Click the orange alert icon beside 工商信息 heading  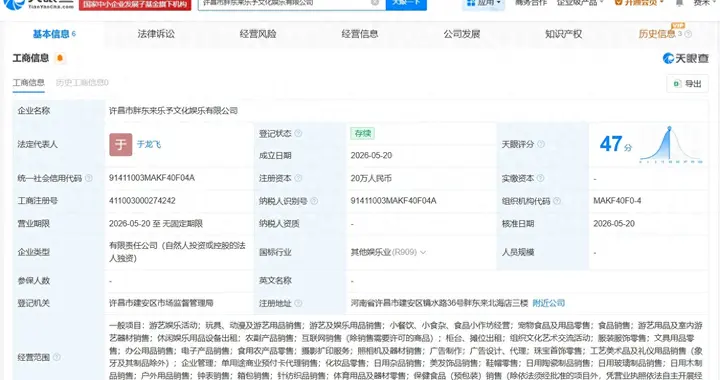point(60,58)
